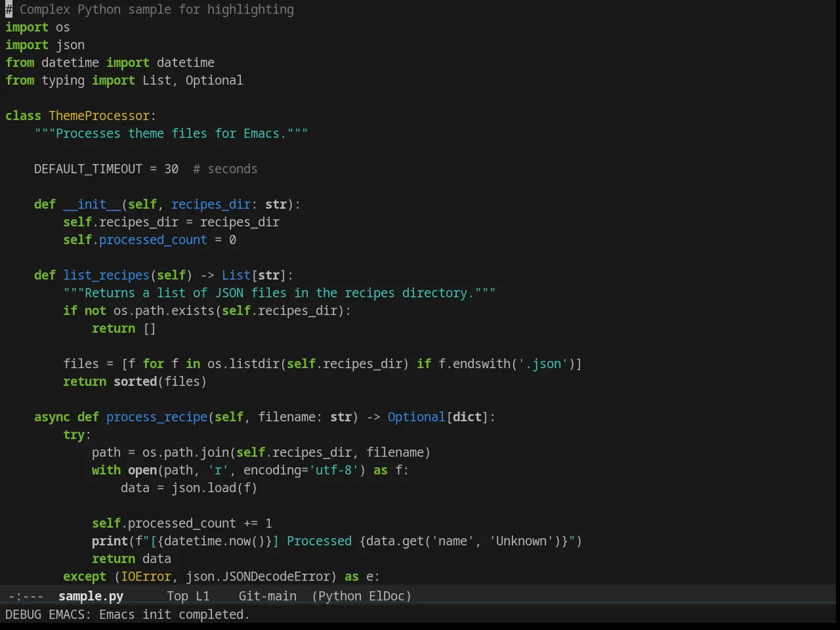Click the -:--- buffer status indicators
This screenshot has height=630, width=840.
26,596
